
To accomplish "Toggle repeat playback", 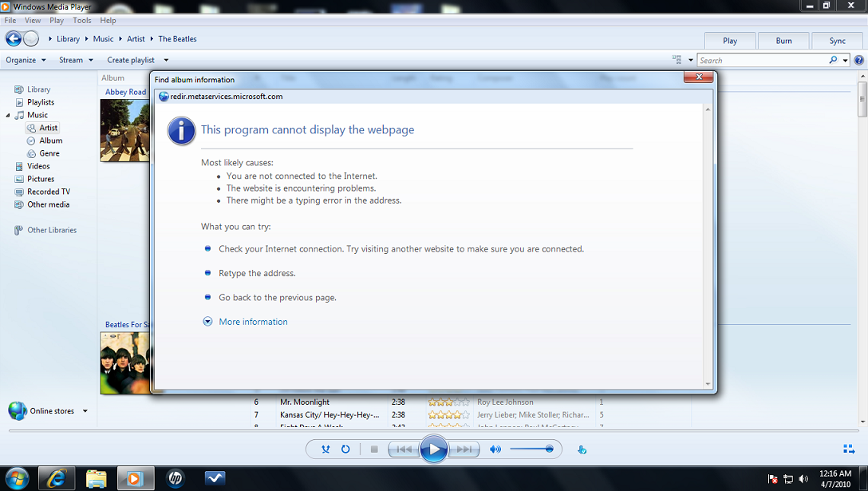I will pos(345,449).
